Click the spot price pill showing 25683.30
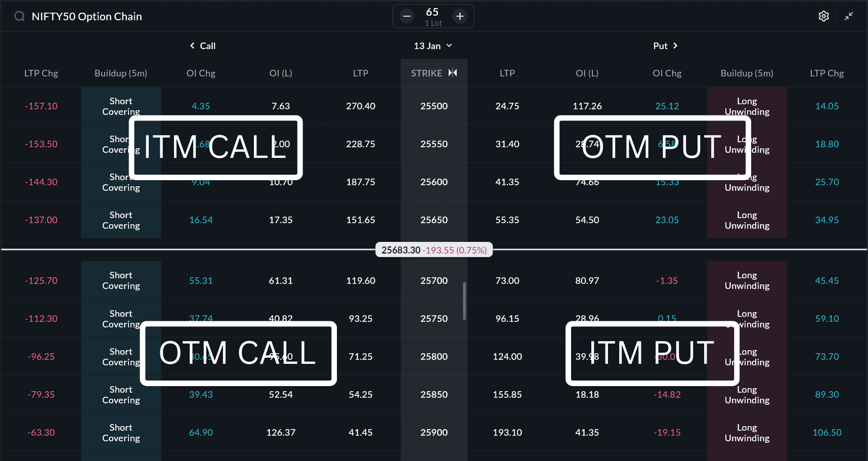The width and height of the screenshot is (868, 461). (x=433, y=249)
